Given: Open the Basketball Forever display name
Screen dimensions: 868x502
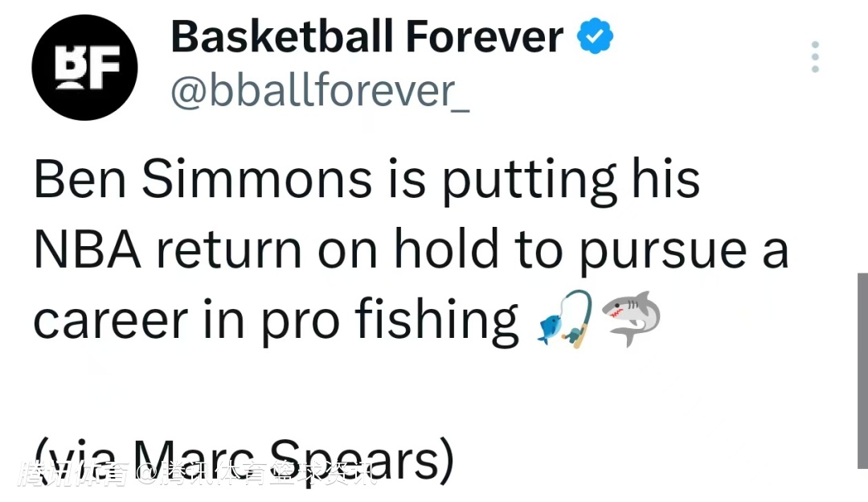Looking at the screenshot, I should 367,37.
